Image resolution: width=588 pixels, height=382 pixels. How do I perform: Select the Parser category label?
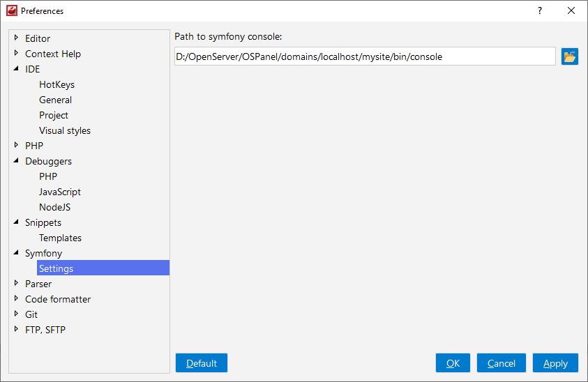click(38, 284)
